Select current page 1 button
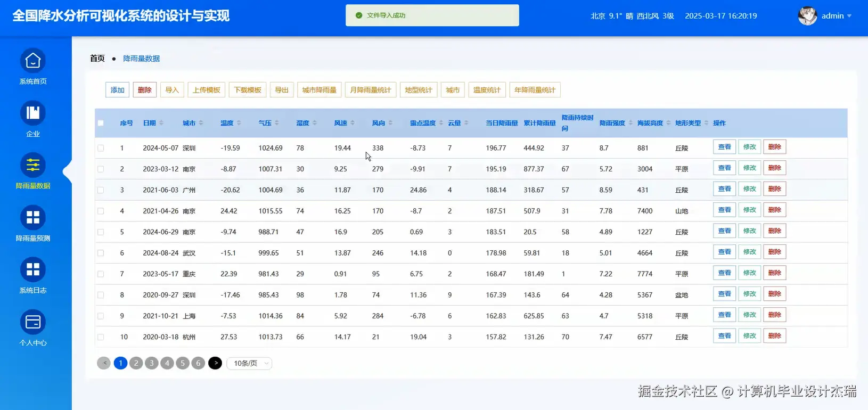 click(120, 363)
